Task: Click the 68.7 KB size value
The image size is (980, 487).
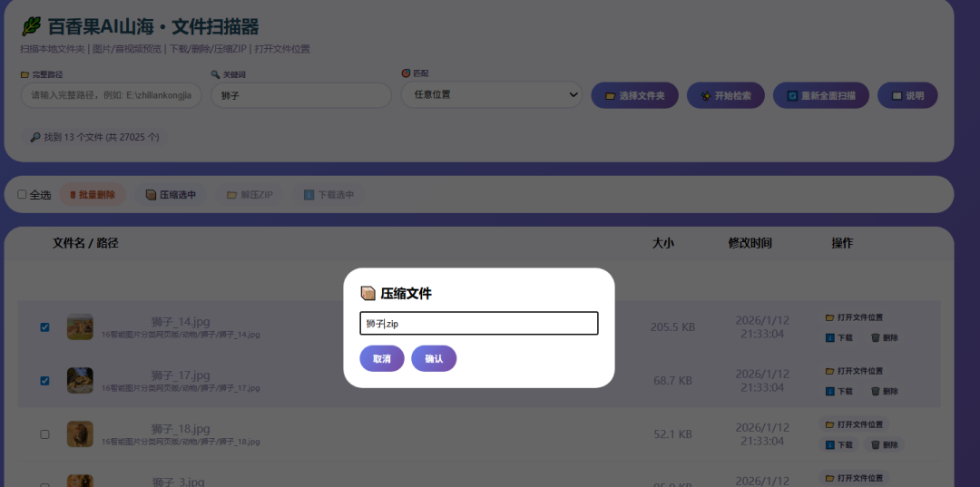Action: [x=672, y=381]
